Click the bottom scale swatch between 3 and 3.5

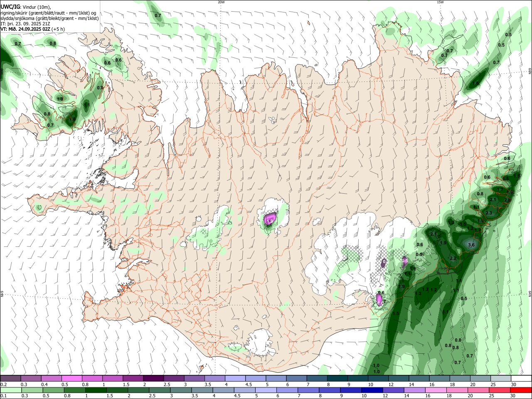181,390
